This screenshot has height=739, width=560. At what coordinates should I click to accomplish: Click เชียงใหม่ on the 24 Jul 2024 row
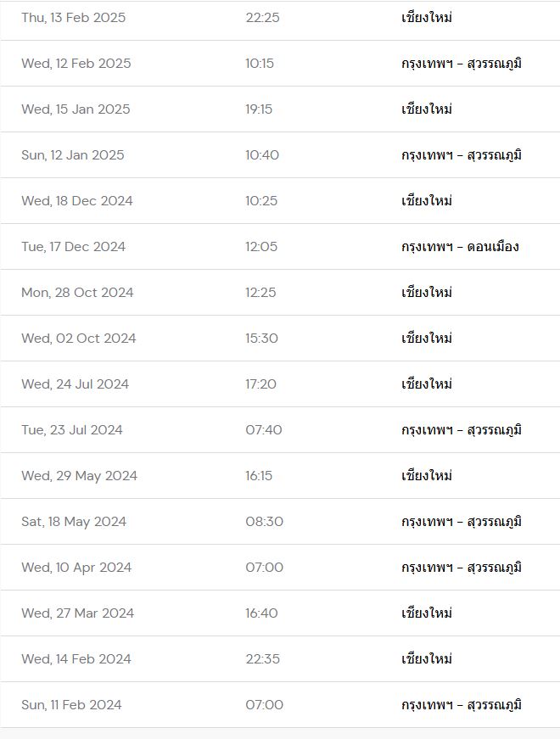(427, 384)
